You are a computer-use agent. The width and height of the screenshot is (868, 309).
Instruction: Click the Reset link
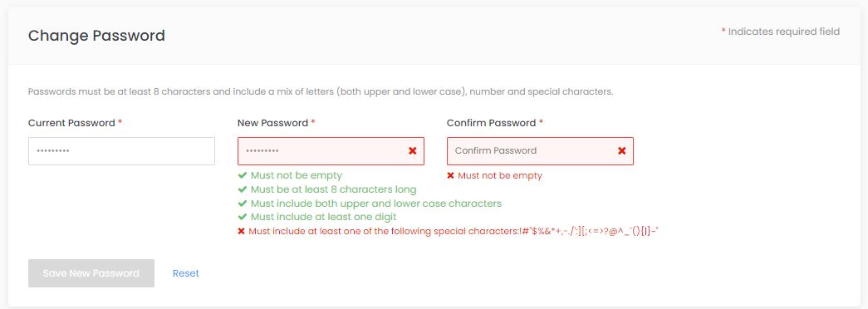186,273
